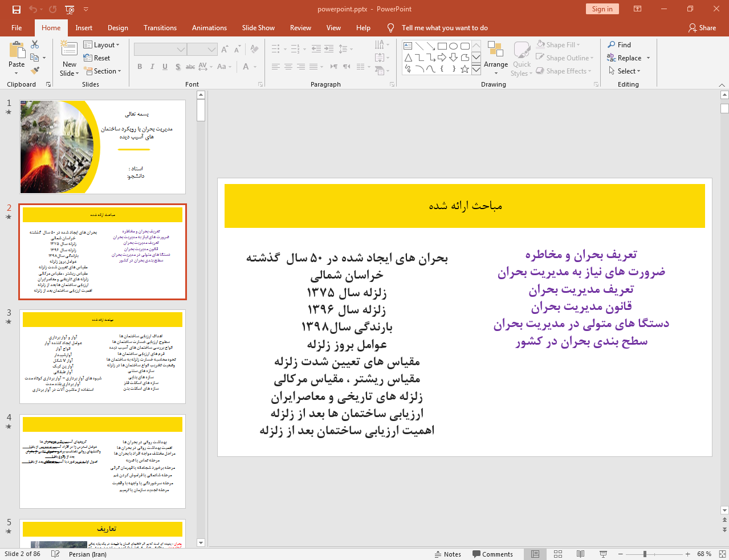729x560 pixels.
Task: Click the Share button
Action: pyautogui.click(x=702, y=28)
